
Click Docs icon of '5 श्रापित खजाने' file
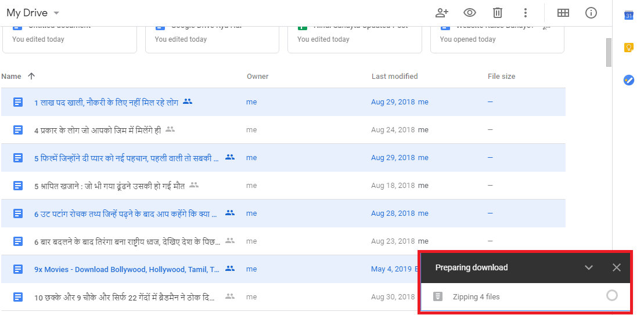point(17,186)
